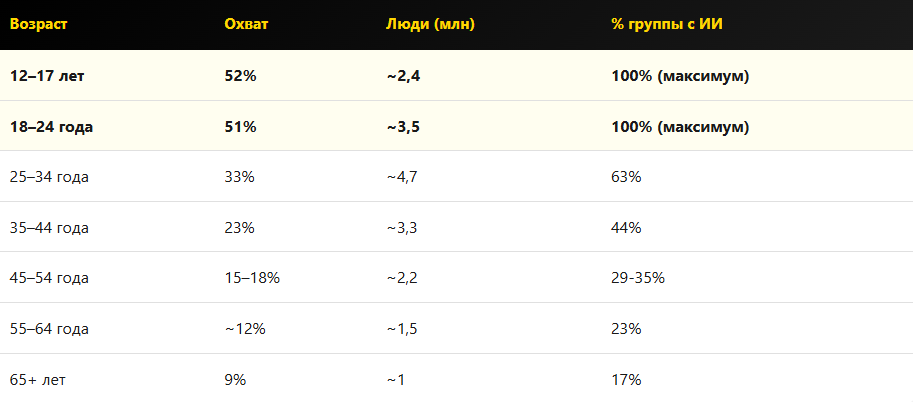Click the 15–18% reach value

pyautogui.click(x=252, y=278)
